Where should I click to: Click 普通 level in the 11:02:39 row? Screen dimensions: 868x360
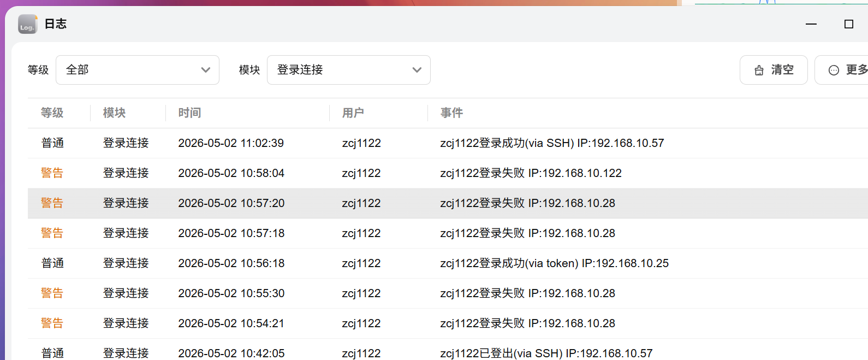pos(52,143)
